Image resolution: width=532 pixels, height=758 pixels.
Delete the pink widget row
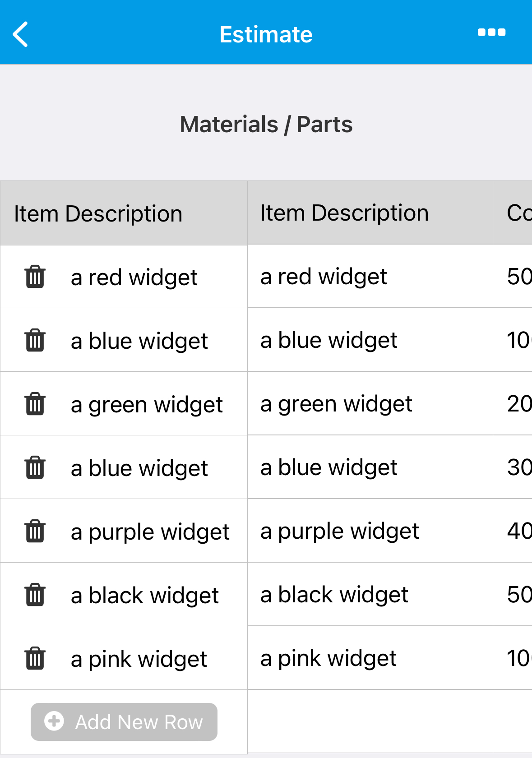point(35,658)
